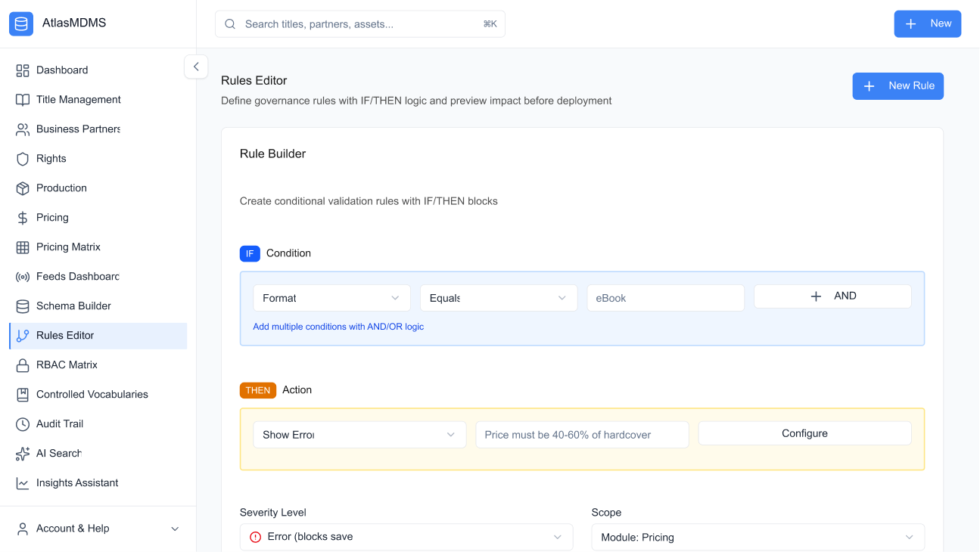Open the Equals operator dropdown
980x552 pixels.
click(498, 298)
